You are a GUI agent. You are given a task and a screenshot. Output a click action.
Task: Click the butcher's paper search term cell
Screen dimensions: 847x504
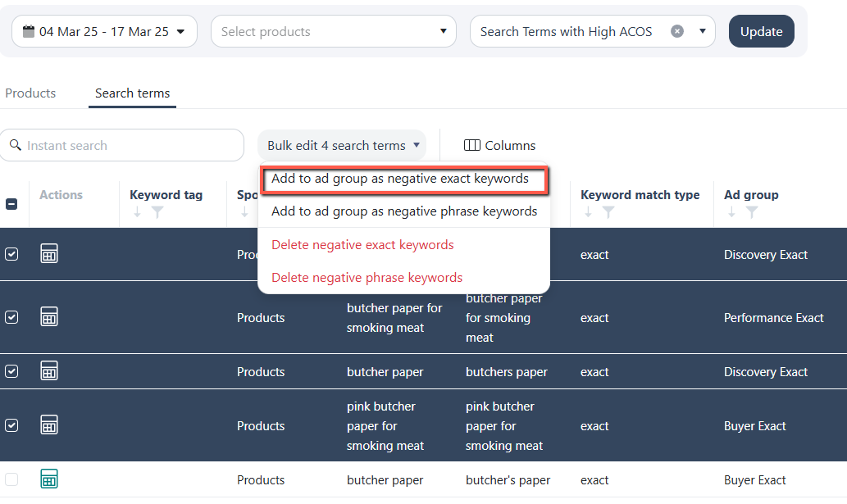[508, 479]
